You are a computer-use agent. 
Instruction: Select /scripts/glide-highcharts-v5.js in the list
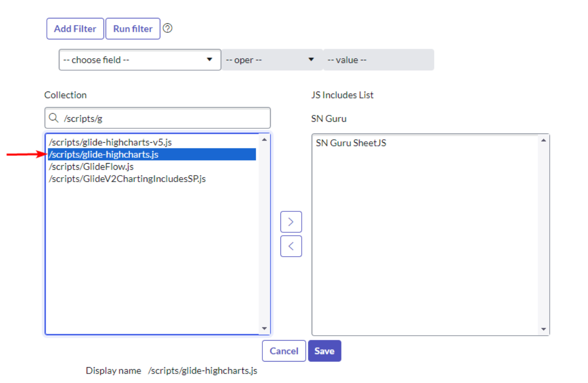(110, 142)
